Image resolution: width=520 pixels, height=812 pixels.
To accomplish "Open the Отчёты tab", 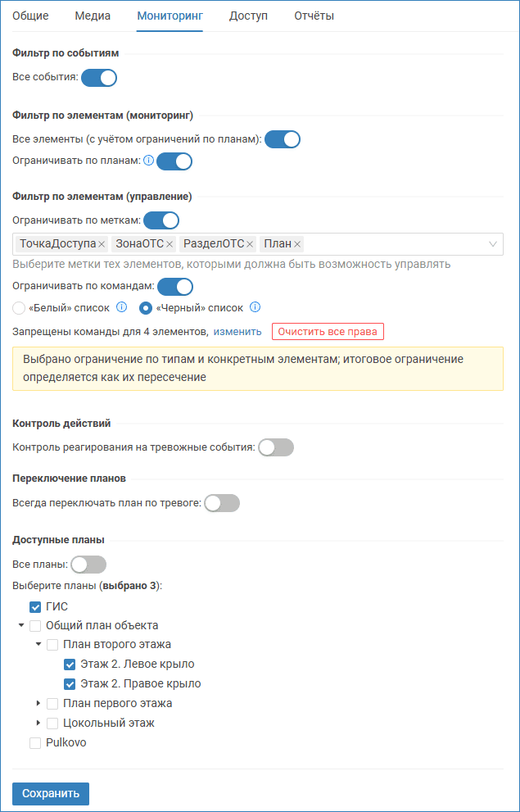I will pyautogui.click(x=314, y=16).
